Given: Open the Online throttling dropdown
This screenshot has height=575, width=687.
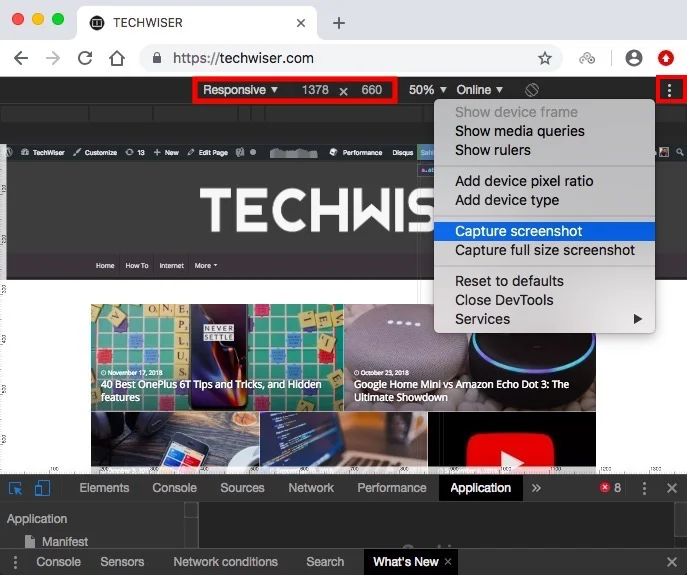Looking at the screenshot, I should pos(479,90).
